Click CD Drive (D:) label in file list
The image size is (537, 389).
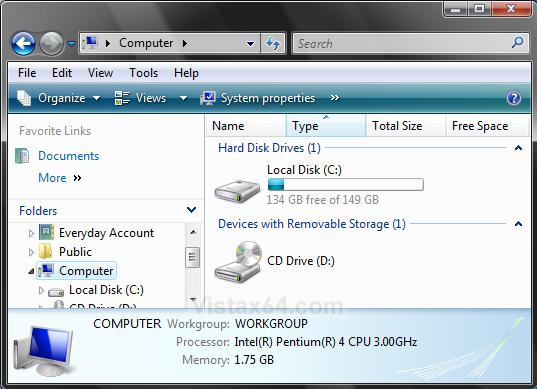tap(301, 261)
